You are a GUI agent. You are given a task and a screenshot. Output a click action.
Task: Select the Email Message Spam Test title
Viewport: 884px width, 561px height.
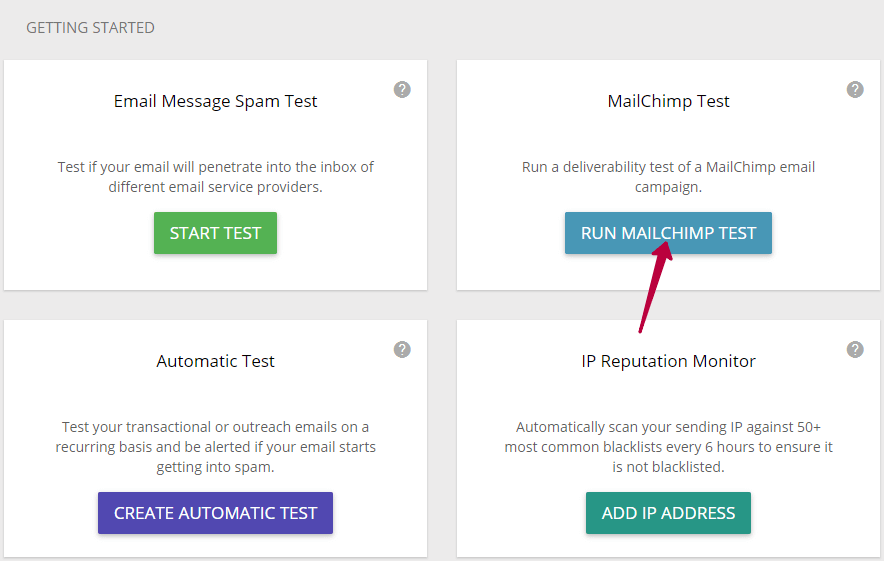[x=215, y=101]
